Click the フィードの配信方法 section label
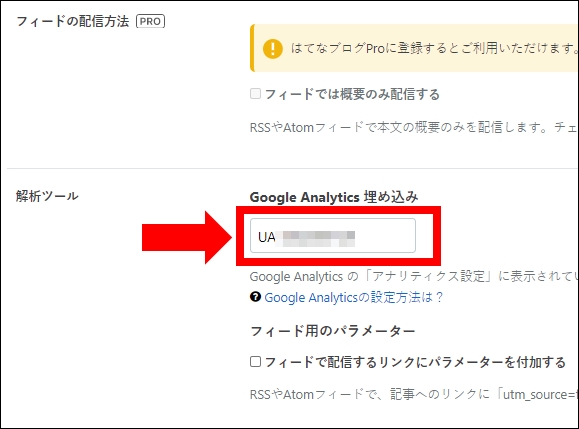 click(x=73, y=21)
